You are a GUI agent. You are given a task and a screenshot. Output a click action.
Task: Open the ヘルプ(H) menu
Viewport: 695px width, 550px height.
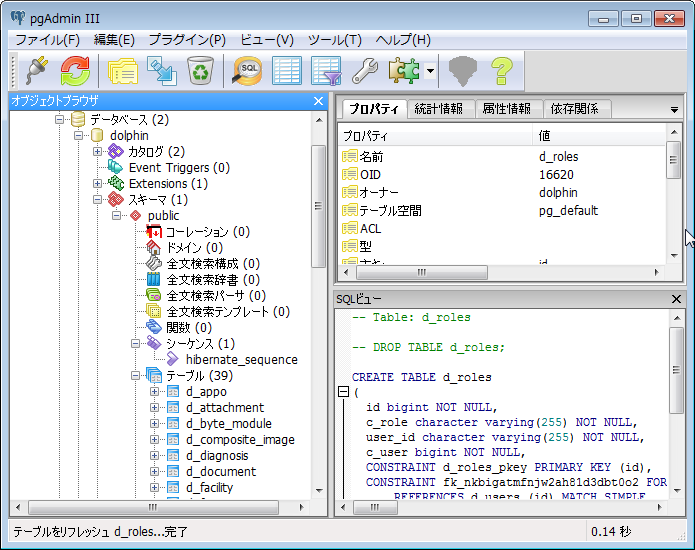pos(403,40)
